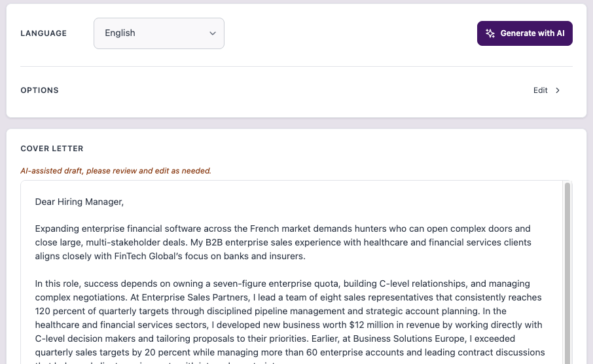Screen dimensions: 593x364
Task: Expand Options using the right chevron arrow
Action: click(x=558, y=90)
